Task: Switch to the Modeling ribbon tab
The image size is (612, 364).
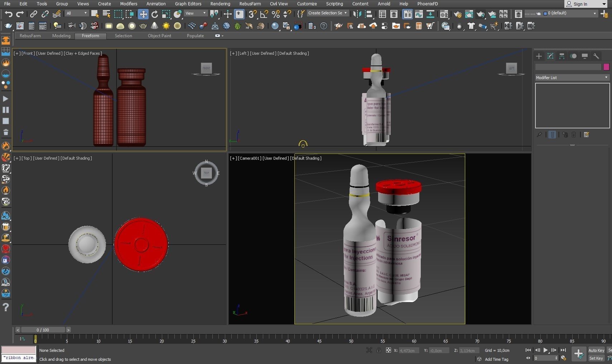Action: (x=61, y=36)
